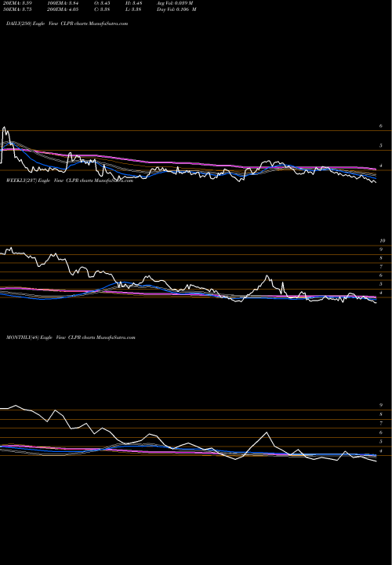Click the DAILY(250) Eagle View chart title

[x=67, y=24]
